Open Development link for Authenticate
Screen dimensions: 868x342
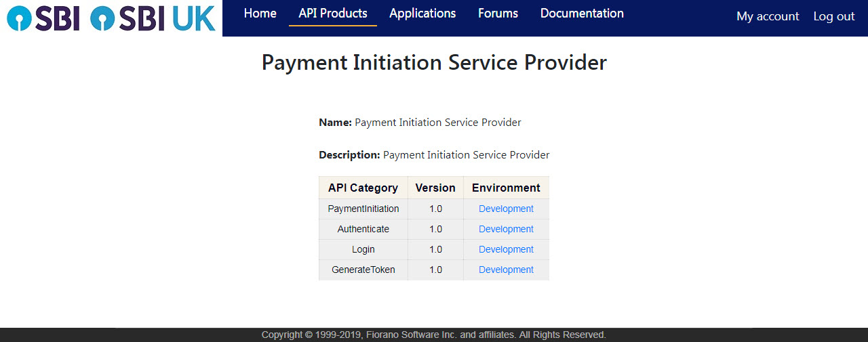(506, 229)
